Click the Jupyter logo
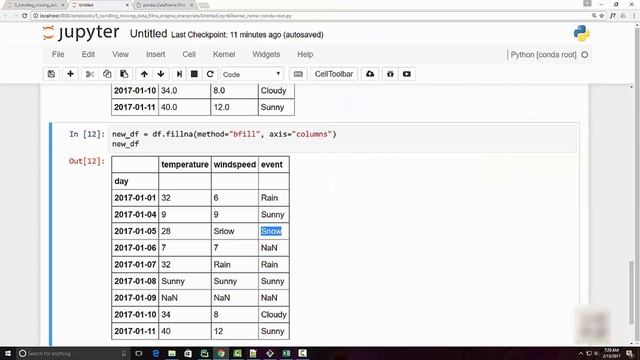Image resolution: width=640 pixels, height=360 pixels. click(81, 33)
